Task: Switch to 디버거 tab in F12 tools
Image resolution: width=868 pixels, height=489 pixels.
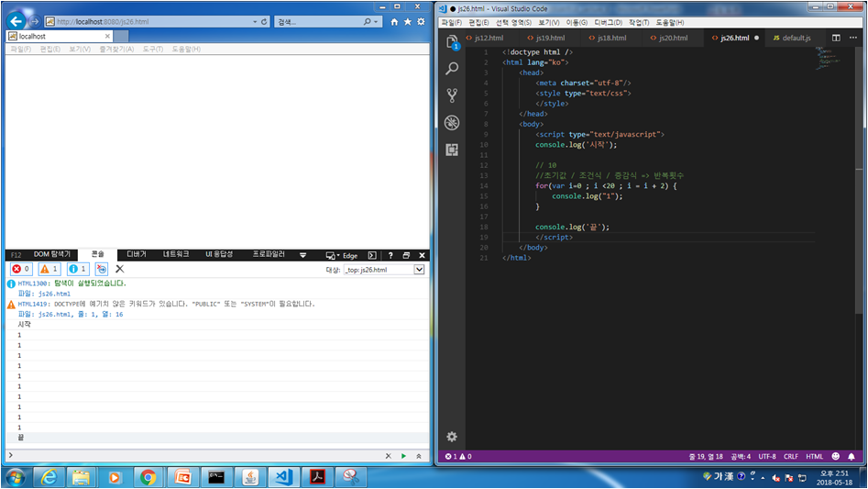Action: tap(137, 254)
